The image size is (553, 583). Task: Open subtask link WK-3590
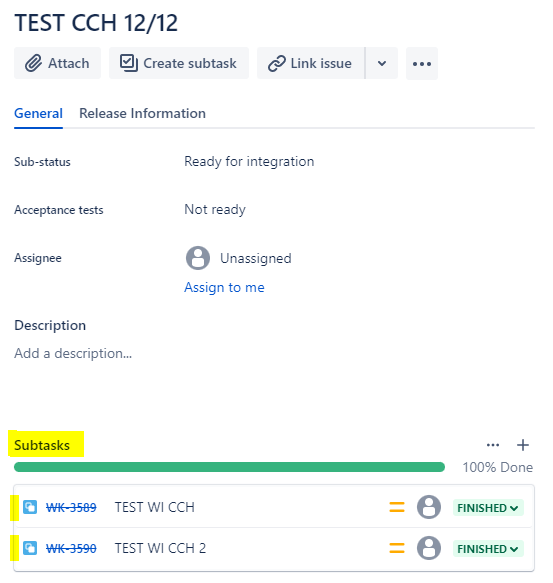point(71,548)
